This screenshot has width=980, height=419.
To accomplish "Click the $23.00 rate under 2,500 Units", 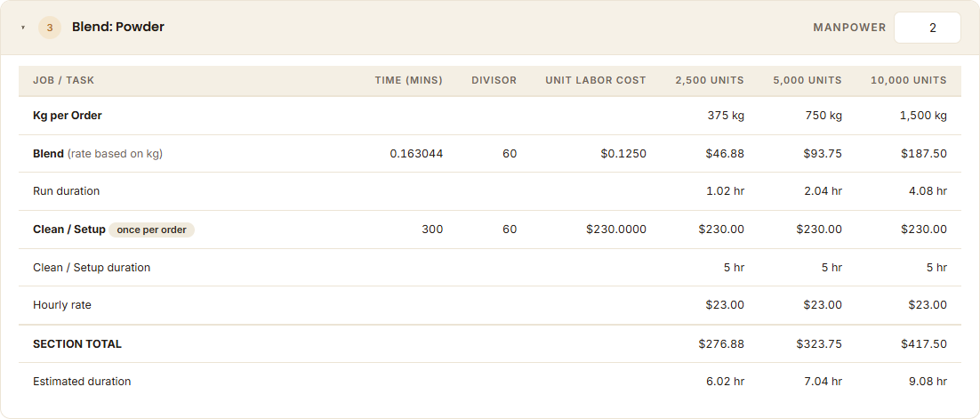I will [725, 305].
